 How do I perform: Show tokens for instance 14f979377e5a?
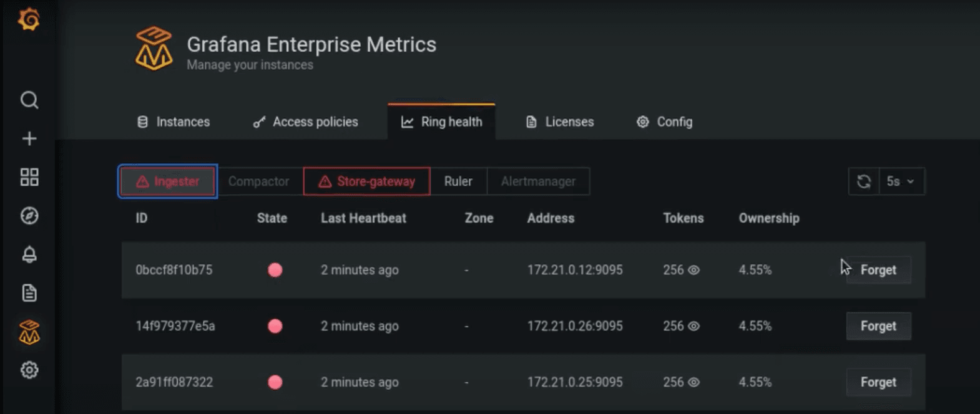(693, 326)
